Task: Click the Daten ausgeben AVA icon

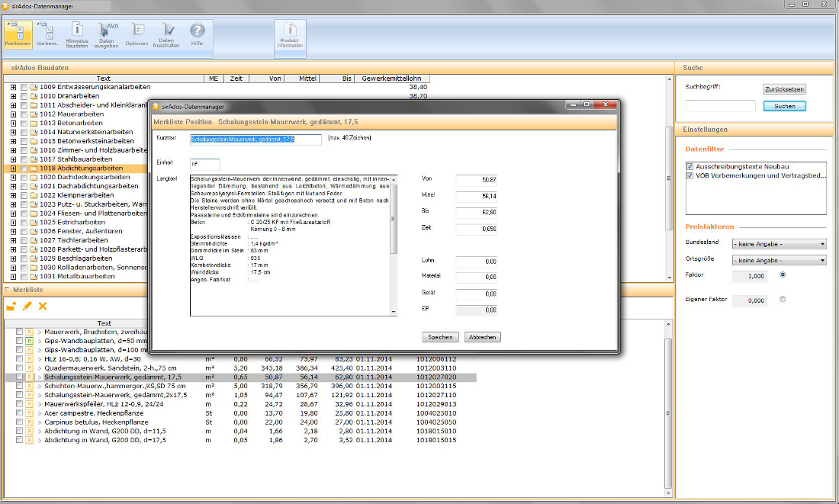Action: pos(107,34)
